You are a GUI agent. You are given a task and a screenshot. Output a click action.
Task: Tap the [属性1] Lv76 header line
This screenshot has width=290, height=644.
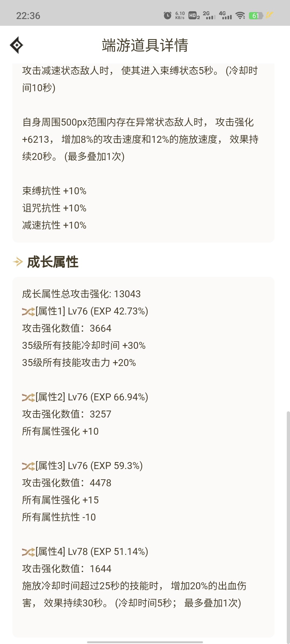[85, 311]
